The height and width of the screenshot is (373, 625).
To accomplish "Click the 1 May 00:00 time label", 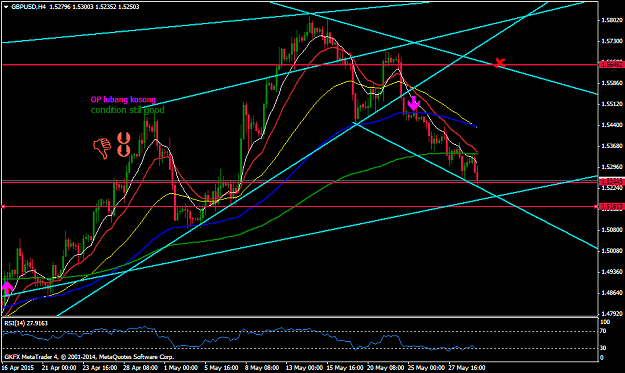I will point(181,367).
